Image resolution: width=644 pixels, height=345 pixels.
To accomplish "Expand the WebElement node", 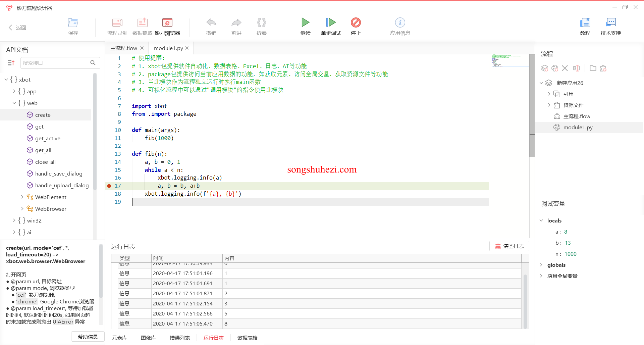I will [x=22, y=197].
